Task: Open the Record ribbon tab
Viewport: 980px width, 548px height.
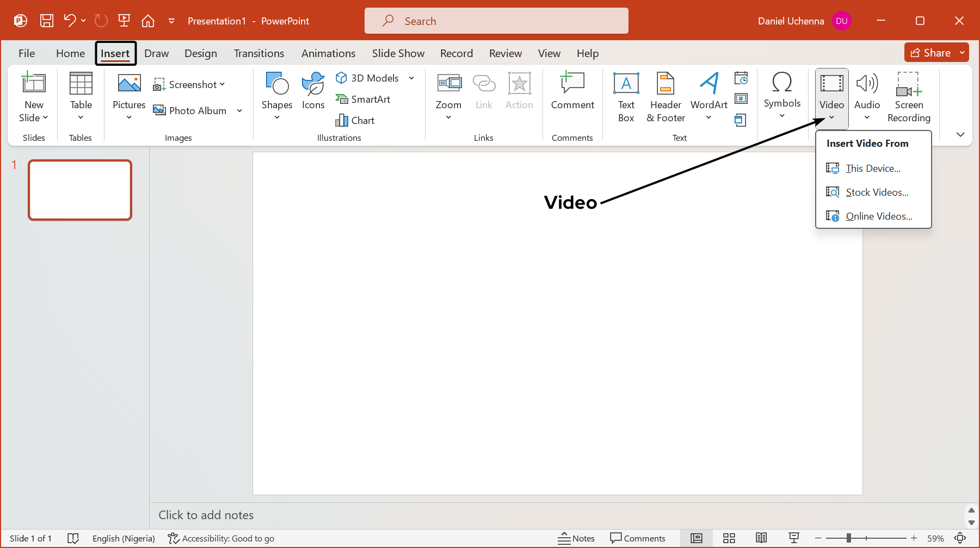Action: [x=456, y=53]
